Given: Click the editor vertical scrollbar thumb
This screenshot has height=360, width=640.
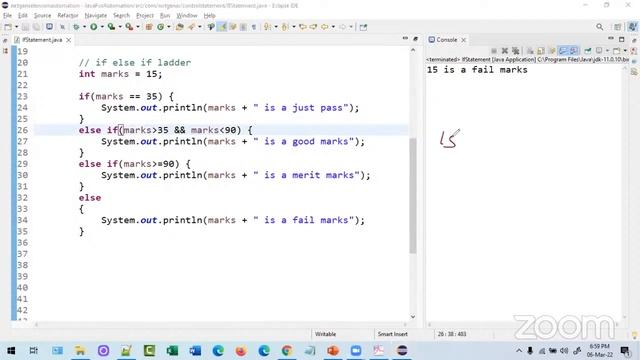Looking at the screenshot, I should pos(413,196).
